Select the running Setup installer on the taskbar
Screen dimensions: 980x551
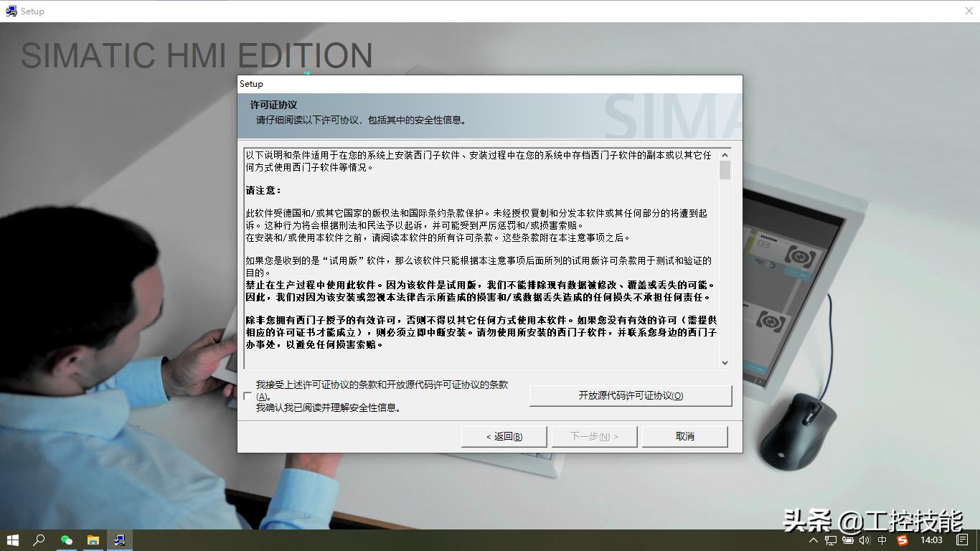[x=120, y=540]
